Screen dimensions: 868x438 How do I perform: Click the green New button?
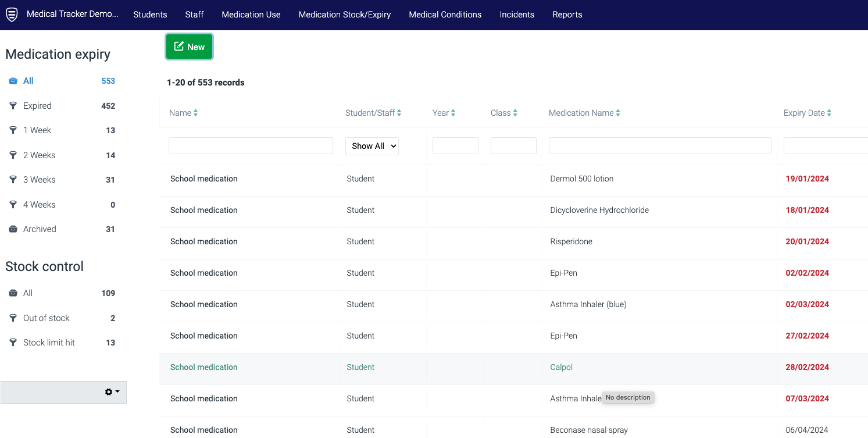coord(190,47)
